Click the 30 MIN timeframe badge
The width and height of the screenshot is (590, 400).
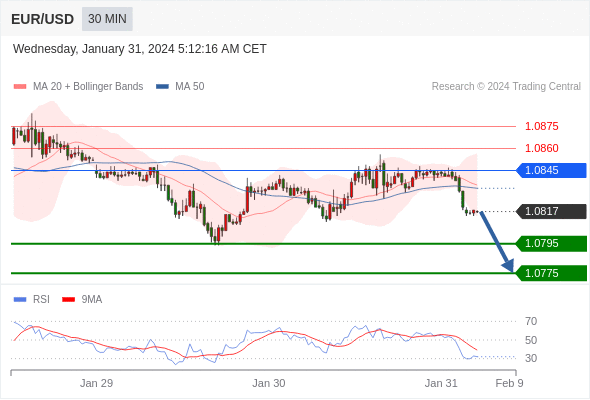click(x=107, y=19)
